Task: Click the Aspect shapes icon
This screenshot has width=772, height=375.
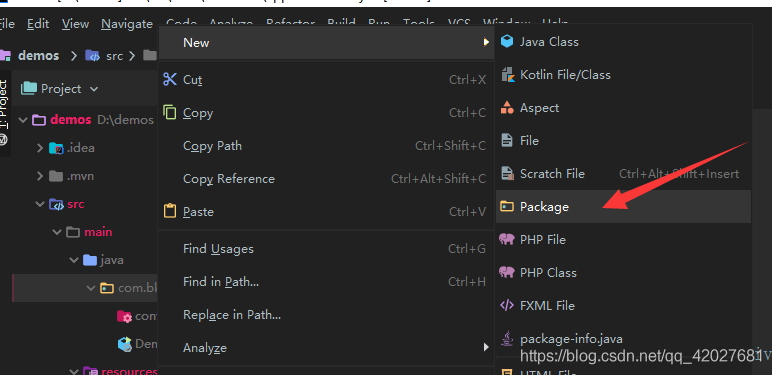Action: coord(507,108)
